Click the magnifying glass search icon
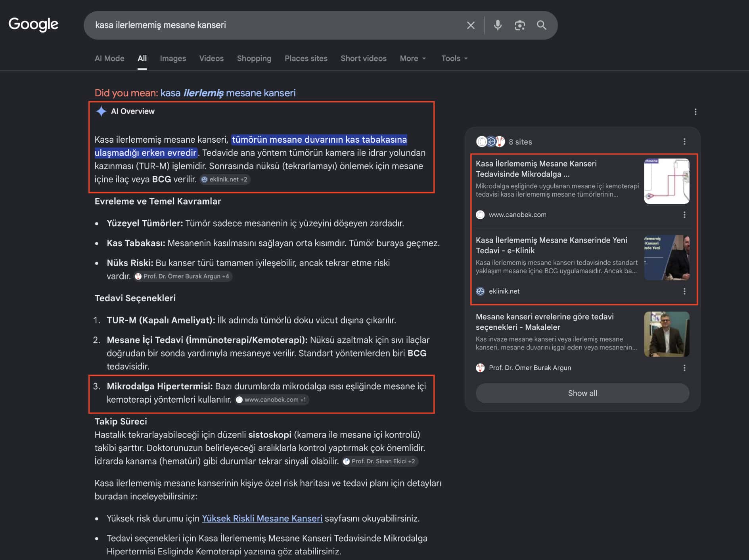Image resolution: width=749 pixels, height=560 pixels. coord(542,25)
